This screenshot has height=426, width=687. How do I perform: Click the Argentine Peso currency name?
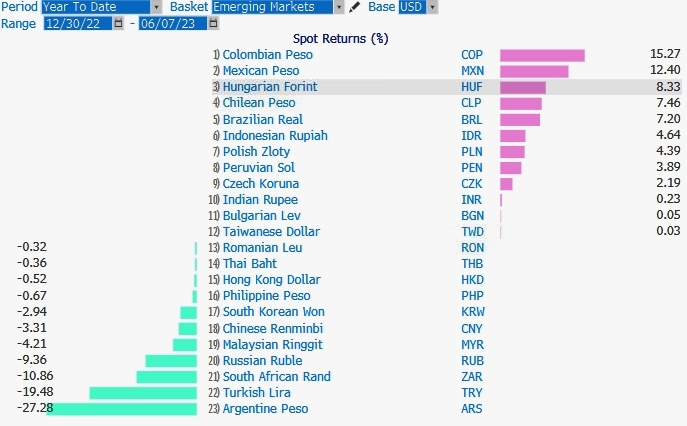[265, 409]
